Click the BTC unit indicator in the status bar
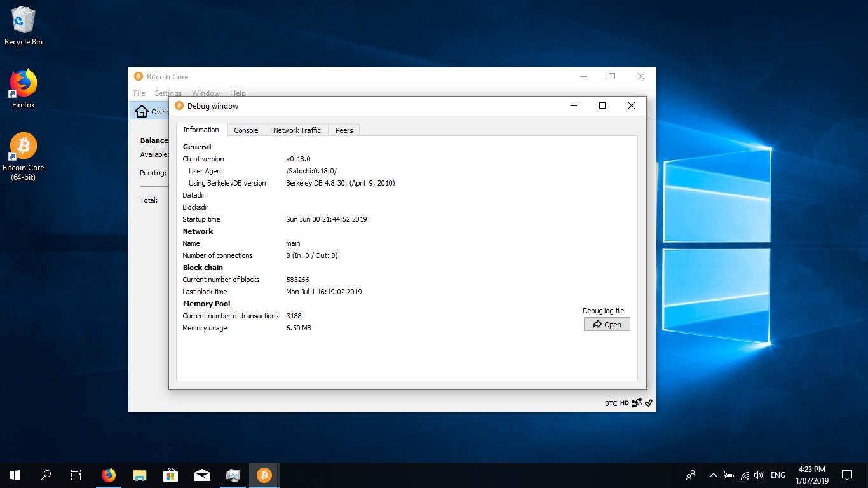868x488 pixels. 610,403
